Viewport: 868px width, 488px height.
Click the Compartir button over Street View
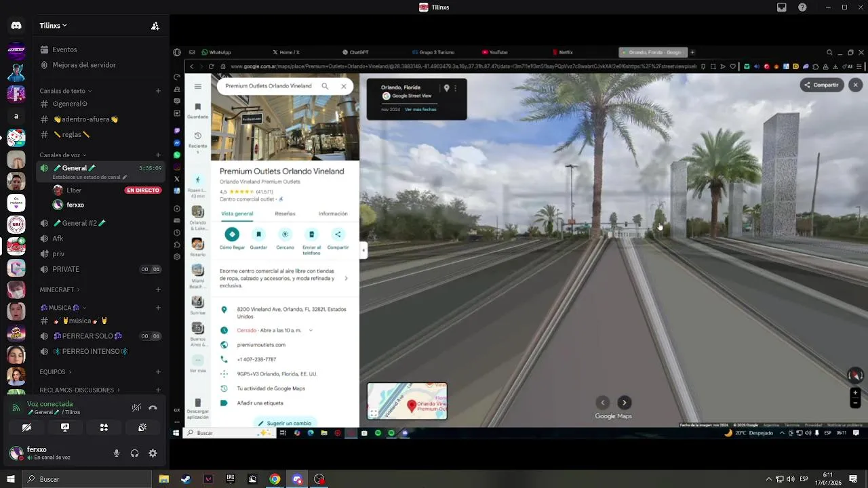tap(821, 85)
